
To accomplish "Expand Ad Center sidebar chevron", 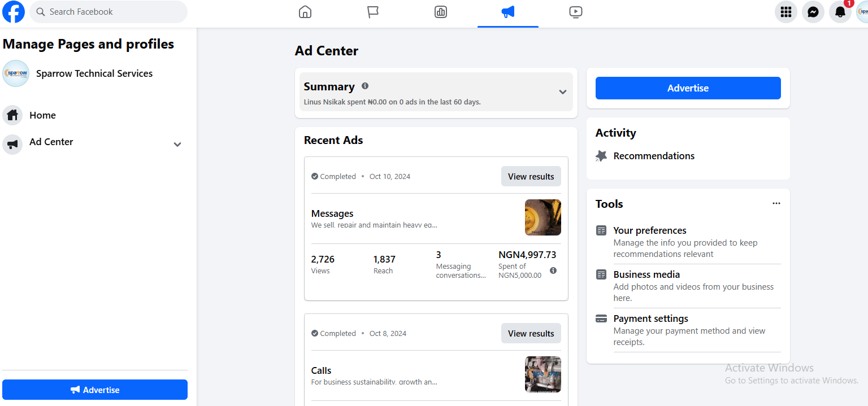I will click(x=177, y=145).
